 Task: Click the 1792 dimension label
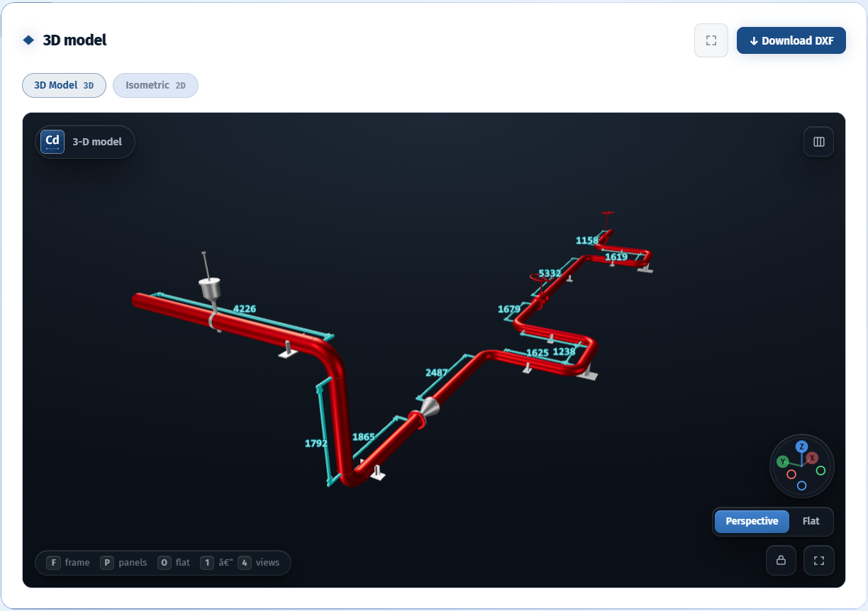316,444
